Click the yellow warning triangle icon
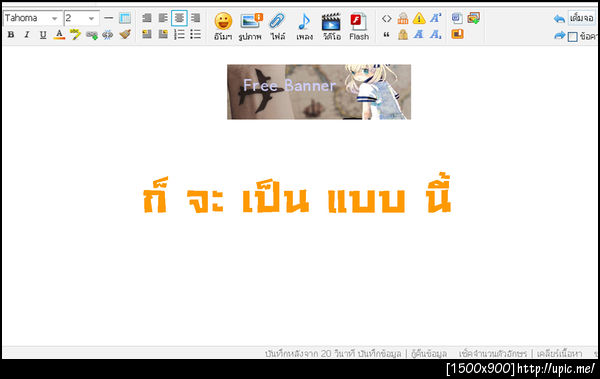The height and width of the screenshot is (379, 600). (x=419, y=18)
